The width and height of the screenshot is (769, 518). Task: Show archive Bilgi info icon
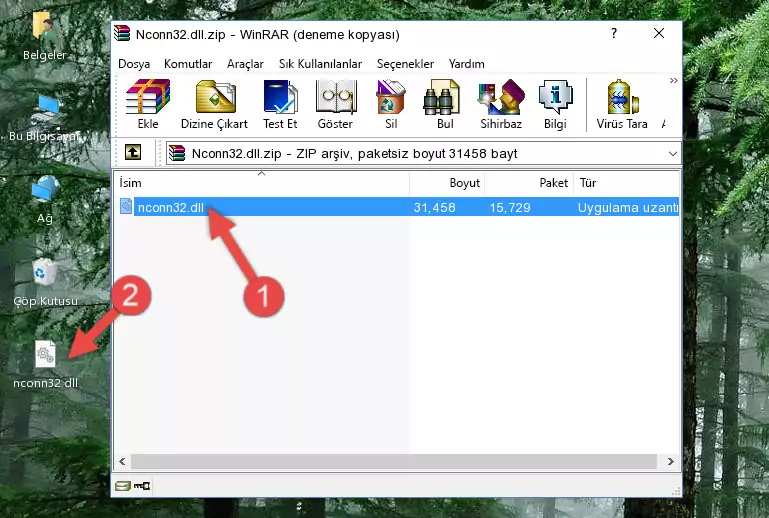pyautogui.click(x=555, y=104)
